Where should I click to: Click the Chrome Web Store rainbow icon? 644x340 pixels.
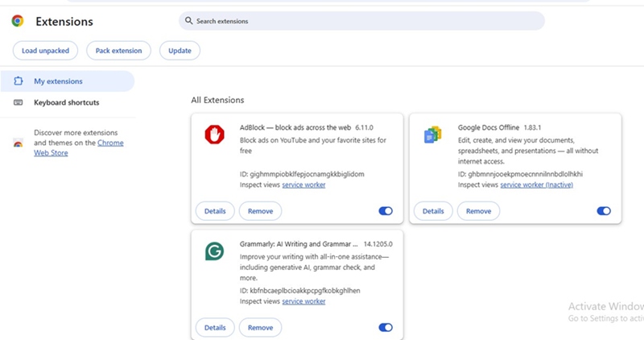18,143
